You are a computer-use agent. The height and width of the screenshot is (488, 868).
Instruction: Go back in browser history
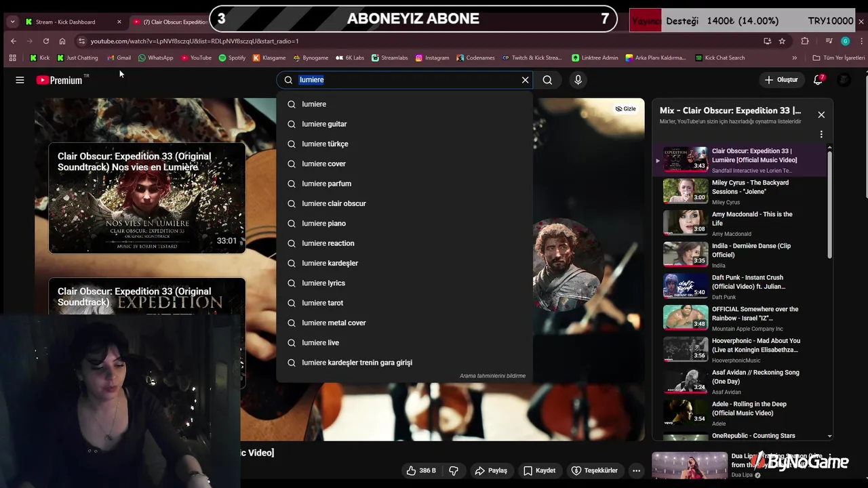click(14, 41)
